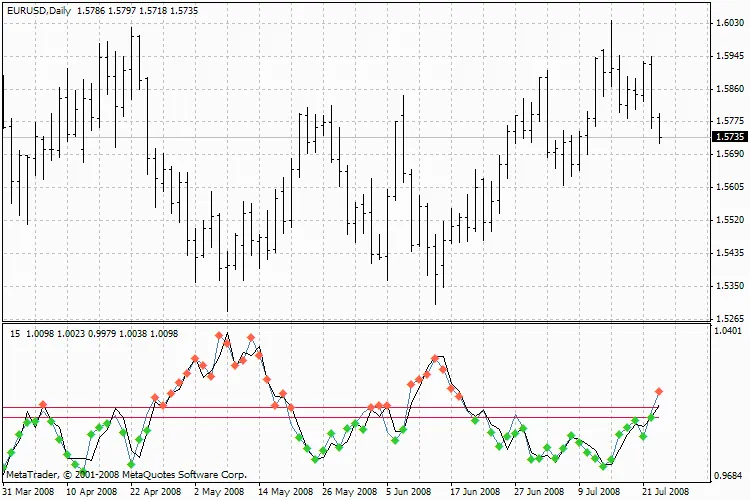Viewport: 750px width, 500px height.
Task: Click the rightmost red diamond indicator marker
Action: tap(659, 391)
